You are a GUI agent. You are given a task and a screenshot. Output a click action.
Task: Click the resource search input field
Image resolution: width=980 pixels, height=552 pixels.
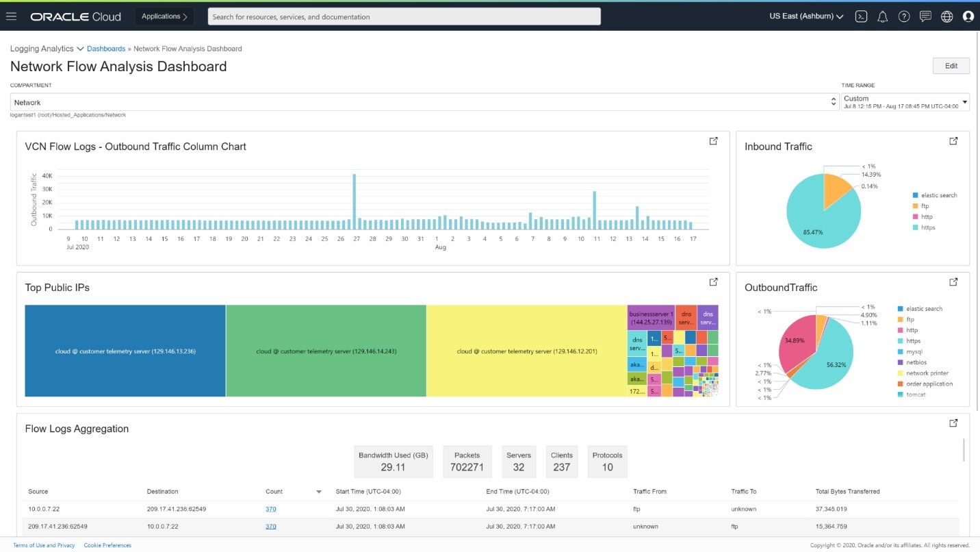point(404,16)
